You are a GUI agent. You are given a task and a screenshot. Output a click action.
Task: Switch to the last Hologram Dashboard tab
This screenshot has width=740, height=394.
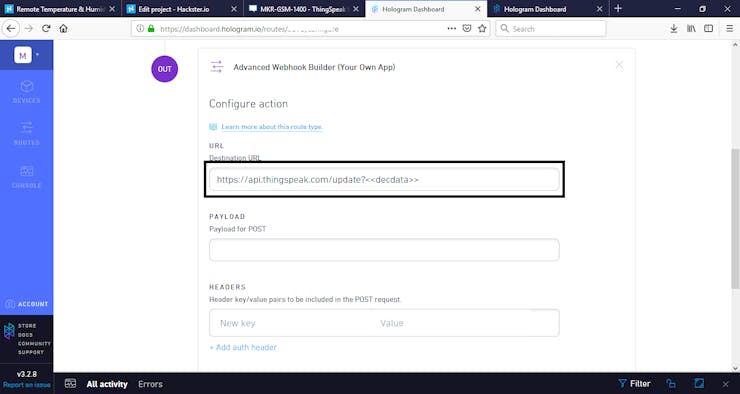click(547, 8)
